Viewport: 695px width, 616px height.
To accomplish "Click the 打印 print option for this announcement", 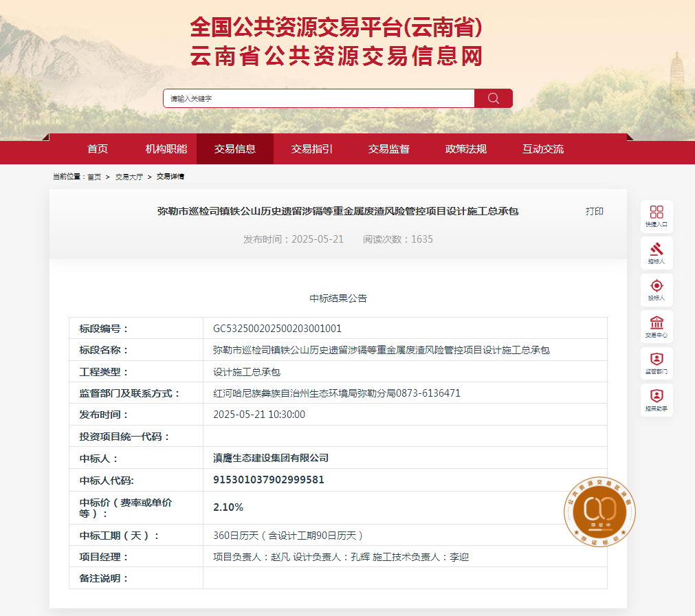I will [595, 211].
